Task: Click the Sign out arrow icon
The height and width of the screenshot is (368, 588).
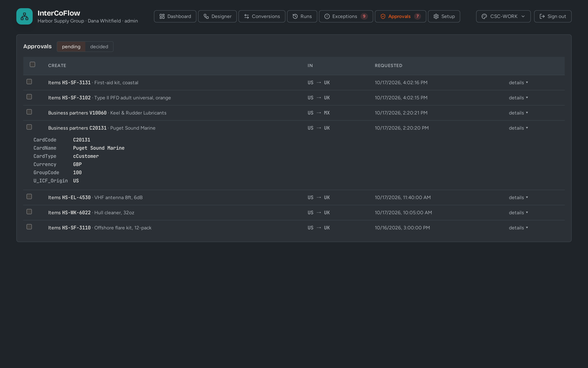Action: coord(542,16)
